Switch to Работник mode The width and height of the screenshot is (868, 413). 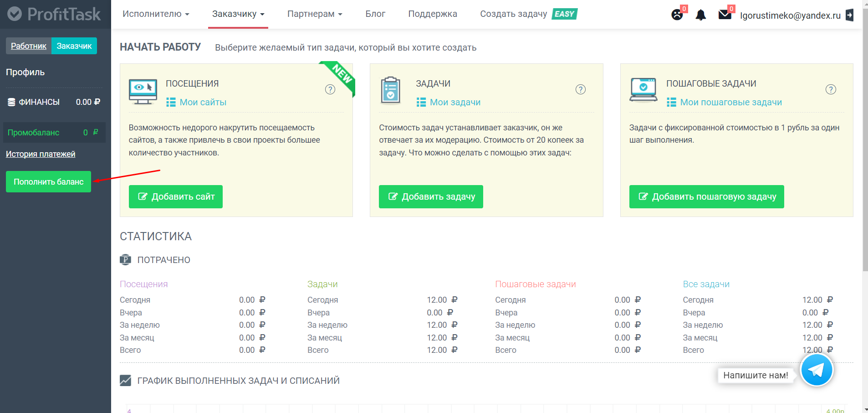[29, 46]
